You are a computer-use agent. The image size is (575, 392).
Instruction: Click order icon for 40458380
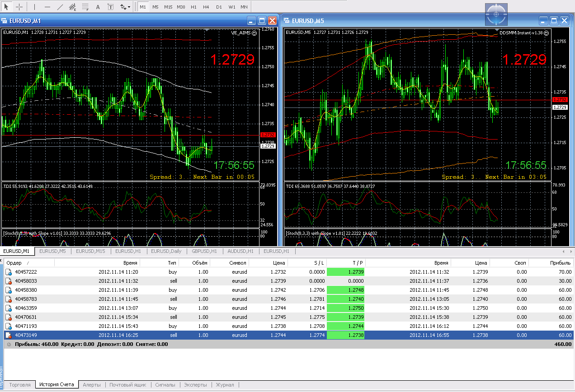9,290
